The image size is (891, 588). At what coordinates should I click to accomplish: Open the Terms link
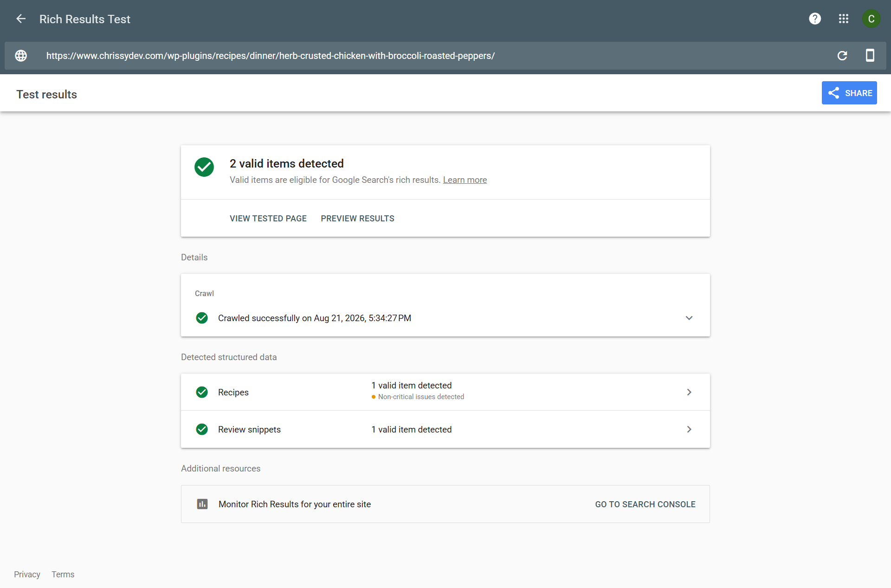tap(63, 575)
